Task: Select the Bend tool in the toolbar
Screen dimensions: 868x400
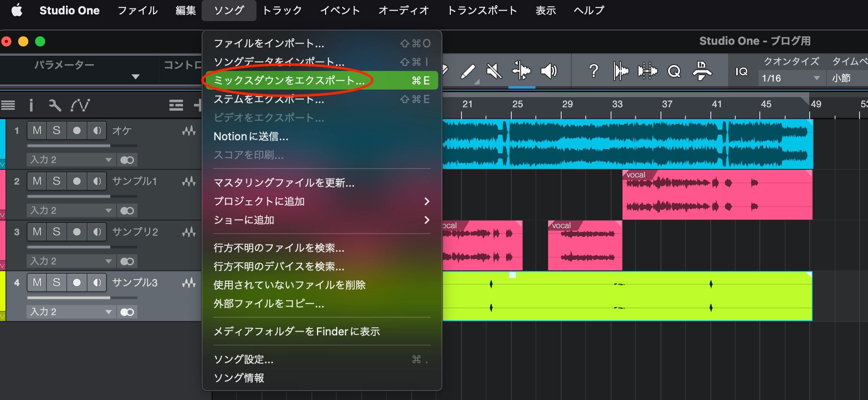Action: pos(521,71)
